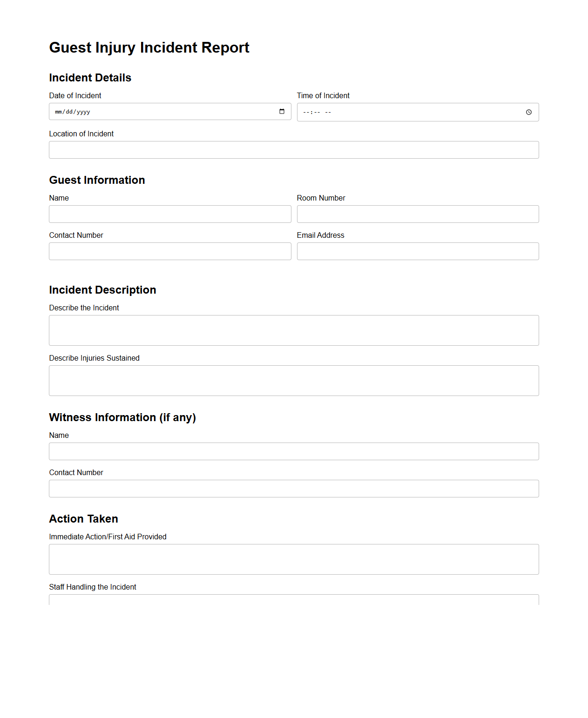Select the Email Address input field

point(418,251)
